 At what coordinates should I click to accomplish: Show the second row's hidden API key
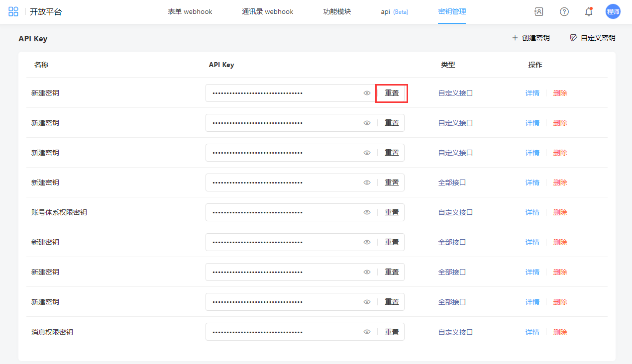click(x=367, y=123)
